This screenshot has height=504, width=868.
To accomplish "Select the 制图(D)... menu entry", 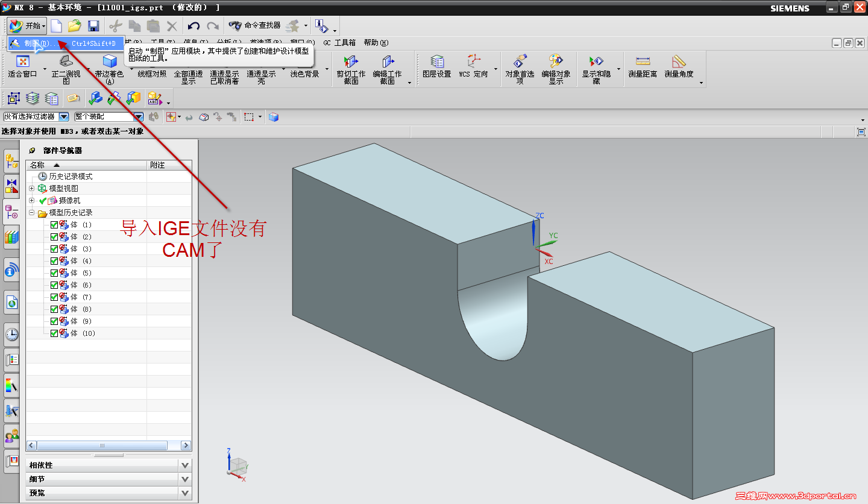I will coord(65,43).
